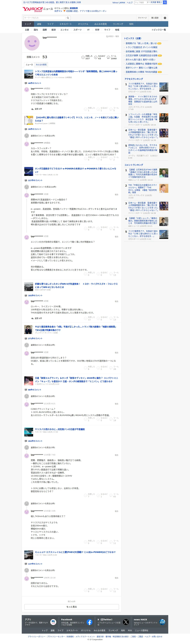Open the トランプ氏再登板 article headline
The height and width of the screenshot is (644, 190).
(x=76, y=73)
